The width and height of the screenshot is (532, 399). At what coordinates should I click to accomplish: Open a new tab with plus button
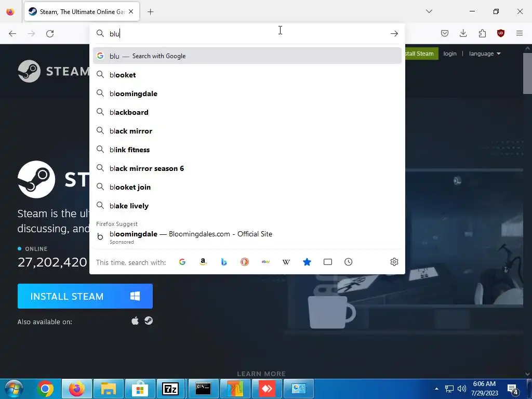pyautogui.click(x=150, y=12)
